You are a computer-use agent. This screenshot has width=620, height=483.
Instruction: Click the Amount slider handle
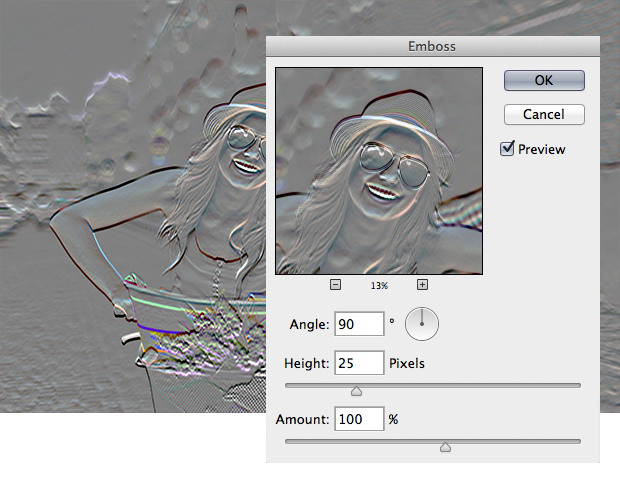click(x=446, y=447)
